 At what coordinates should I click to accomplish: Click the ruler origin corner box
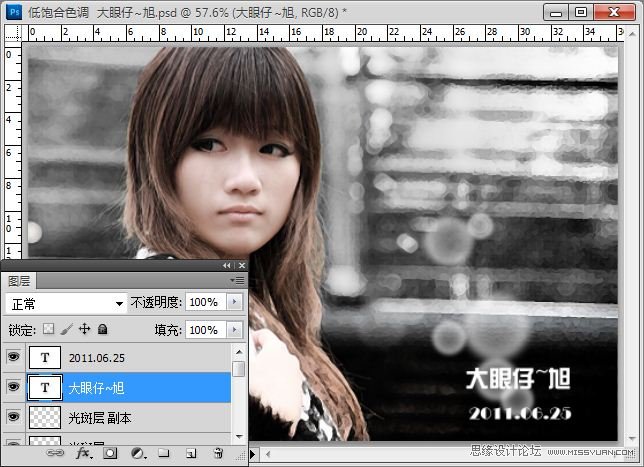click(x=13, y=33)
